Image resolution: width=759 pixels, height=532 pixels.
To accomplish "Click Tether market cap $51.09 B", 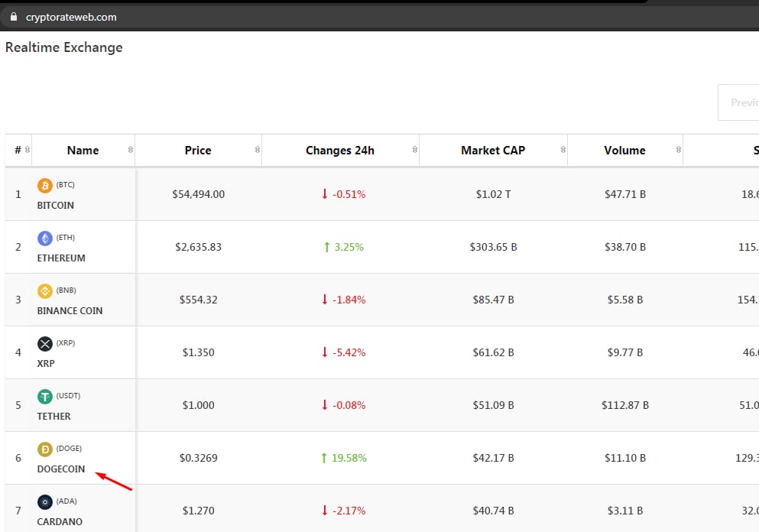I will click(493, 405).
